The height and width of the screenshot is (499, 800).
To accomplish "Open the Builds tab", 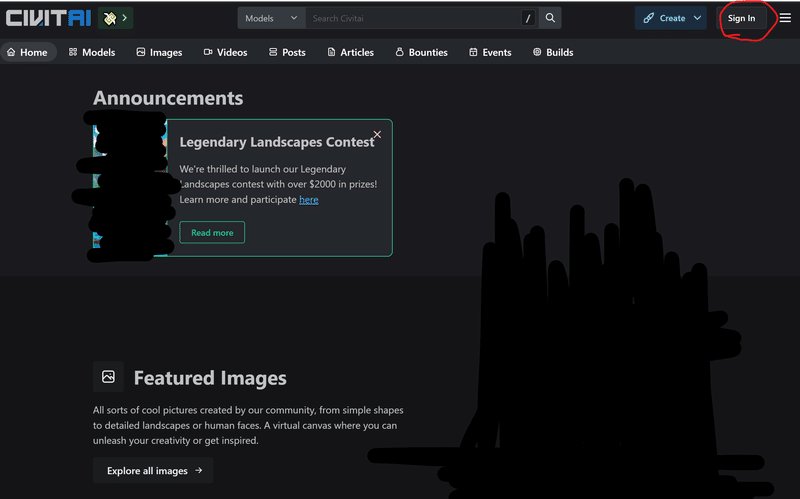I will point(553,52).
